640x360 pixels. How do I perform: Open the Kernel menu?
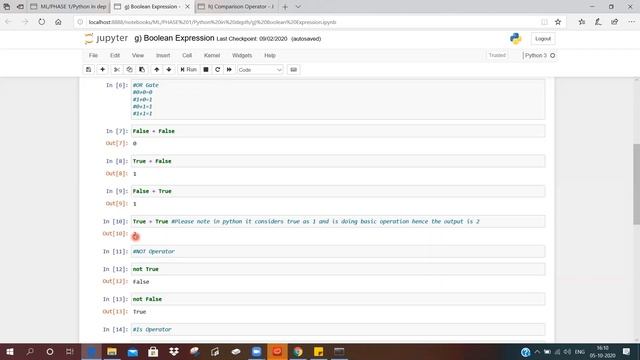coord(212,56)
